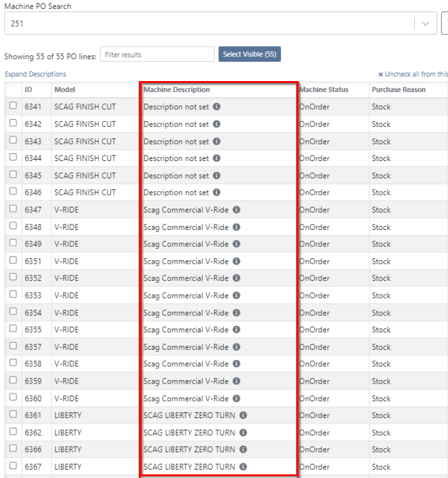Click info icon in row 6344
This screenshot has height=478, width=448.
(216, 158)
